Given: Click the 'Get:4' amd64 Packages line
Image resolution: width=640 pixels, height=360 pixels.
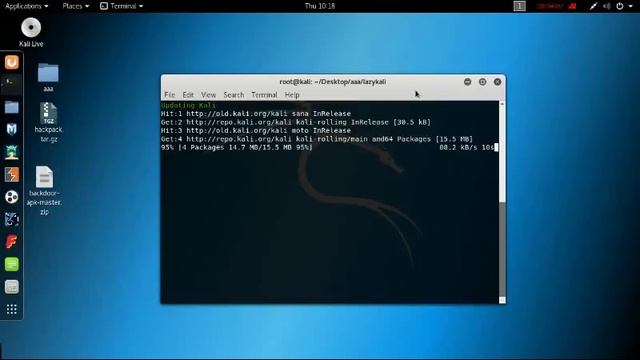Looking at the screenshot, I should point(317,139).
